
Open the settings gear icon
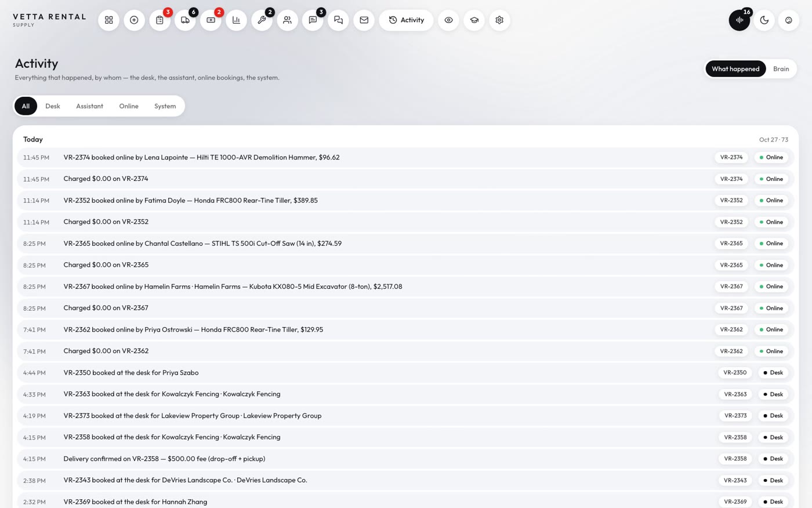[x=499, y=20]
